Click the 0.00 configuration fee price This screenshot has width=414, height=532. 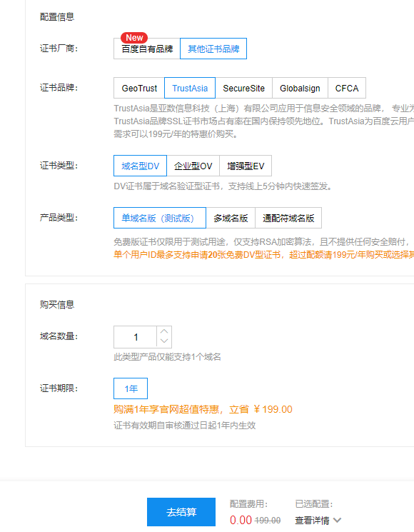coord(241,520)
